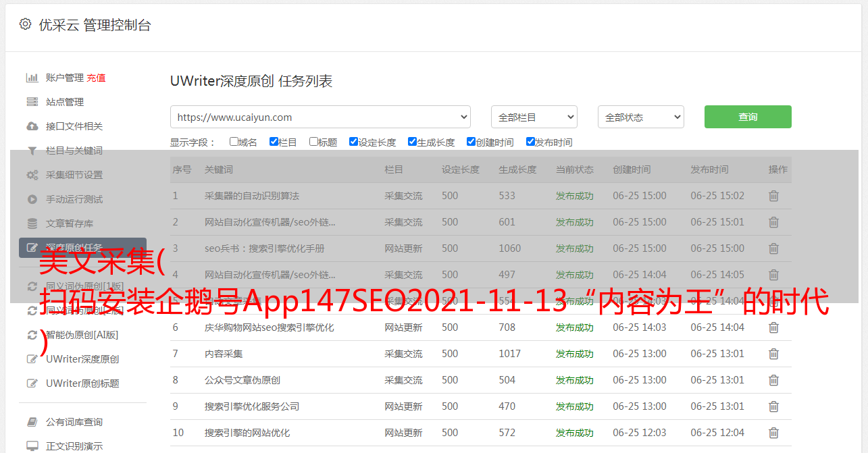Open 正文识别演示 sidebar link

click(74, 446)
